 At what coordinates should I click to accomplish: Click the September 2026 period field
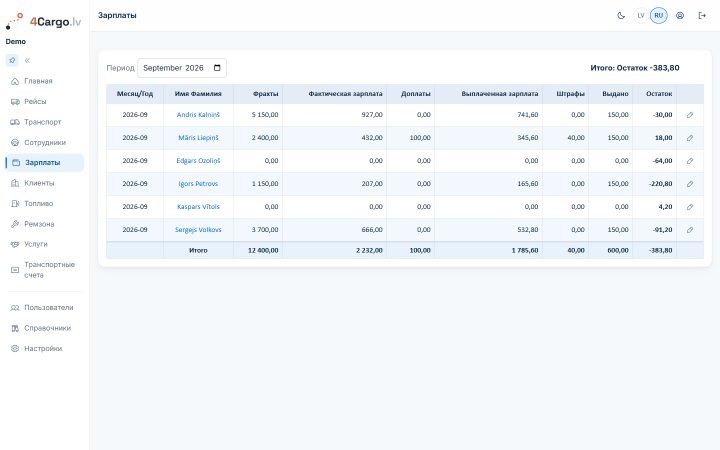(x=182, y=68)
